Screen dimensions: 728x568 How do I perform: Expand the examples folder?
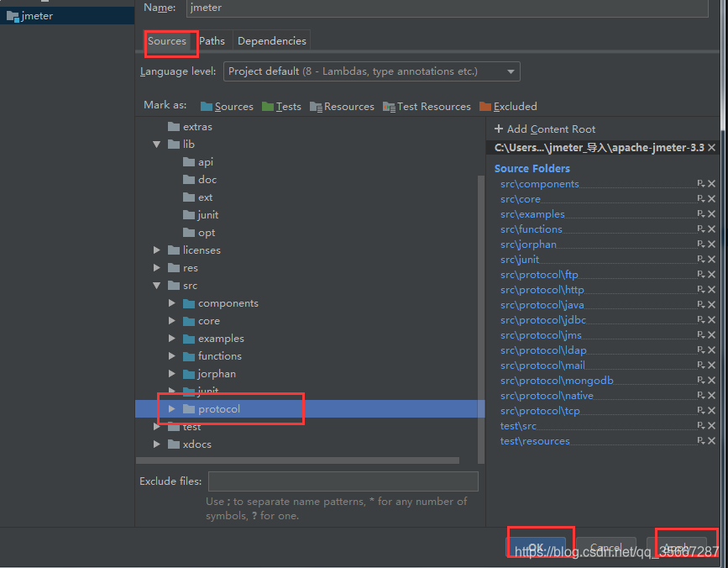pos(172,339)
